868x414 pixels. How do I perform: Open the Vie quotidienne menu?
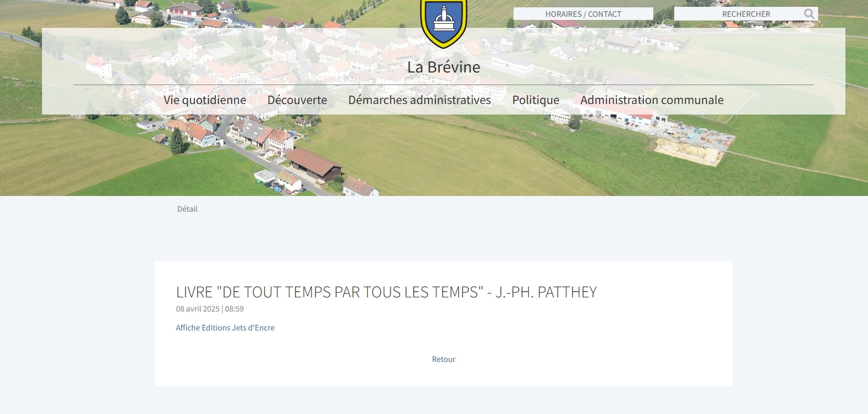pyautogui.click(x=205, y=100)
